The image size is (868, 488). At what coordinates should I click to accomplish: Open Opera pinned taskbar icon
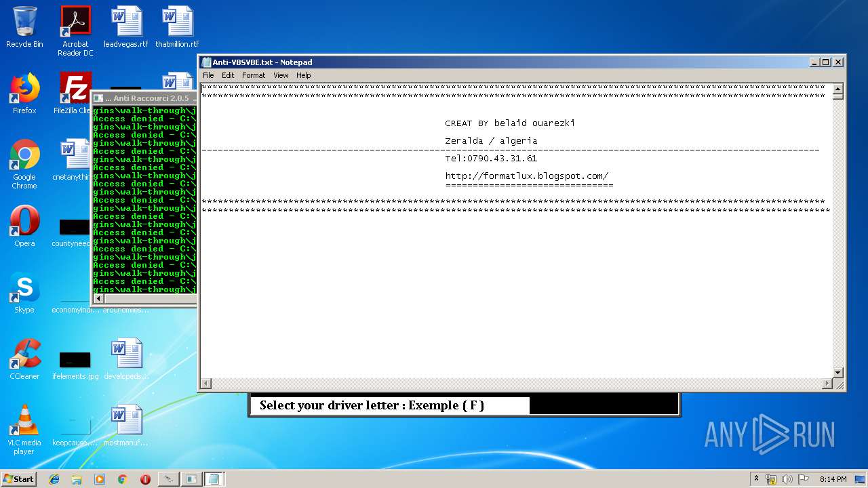[145, 479]
